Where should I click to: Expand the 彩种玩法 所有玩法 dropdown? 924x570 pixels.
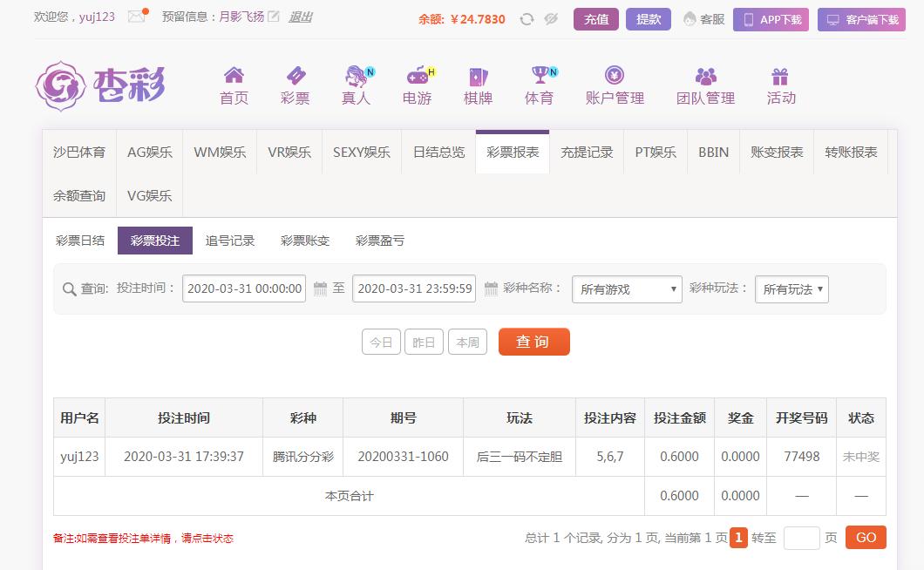coord(792,289)
